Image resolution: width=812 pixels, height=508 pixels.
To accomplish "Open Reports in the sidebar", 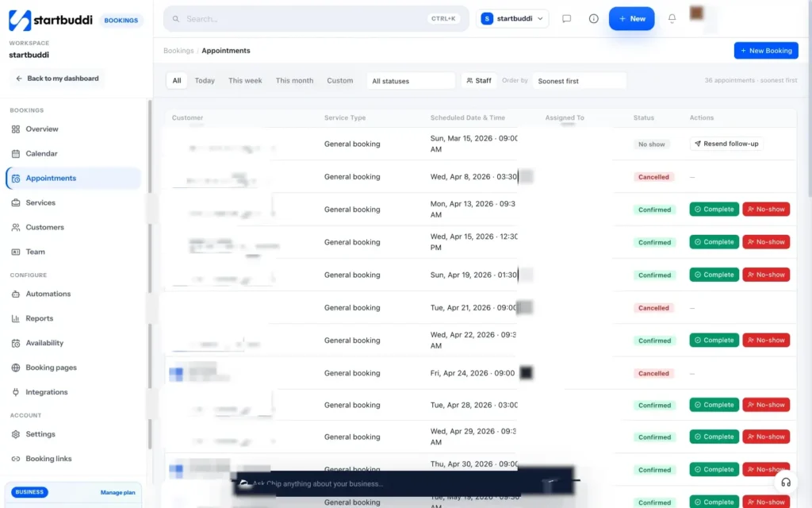I will click(x=40, y=318).
